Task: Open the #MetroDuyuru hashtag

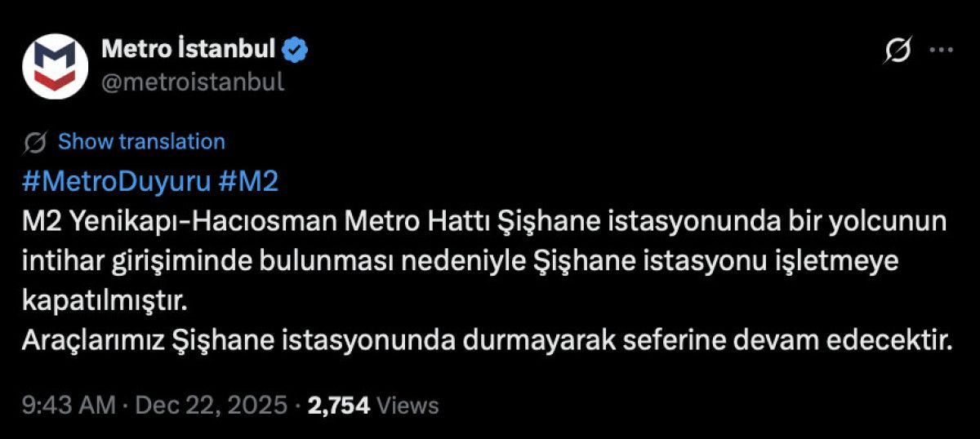Action: 115,182
